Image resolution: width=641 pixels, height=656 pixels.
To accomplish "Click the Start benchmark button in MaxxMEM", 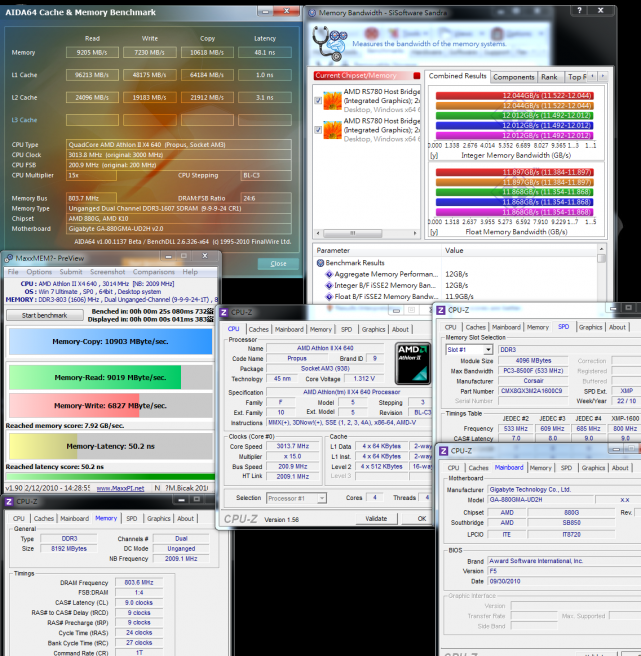I will [45, 315].
